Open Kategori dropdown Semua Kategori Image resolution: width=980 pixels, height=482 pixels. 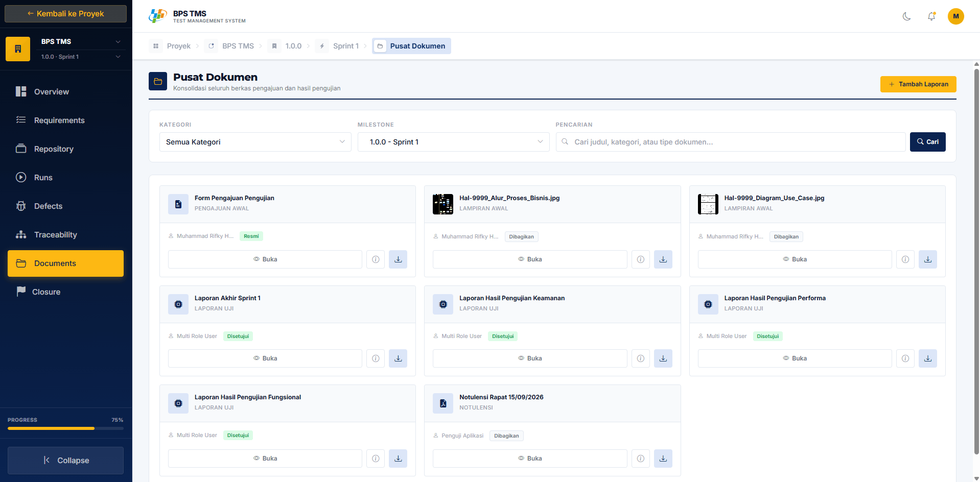255,142
